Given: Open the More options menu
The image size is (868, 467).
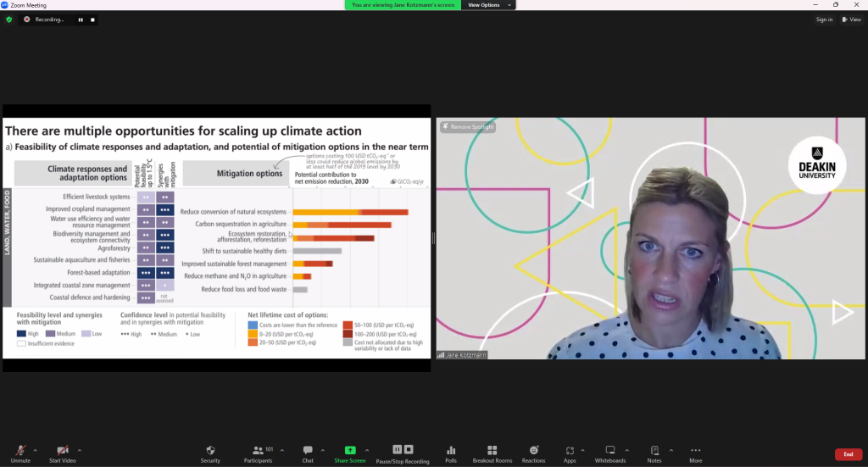Looking at the screenshot, I should coord(696,453).
